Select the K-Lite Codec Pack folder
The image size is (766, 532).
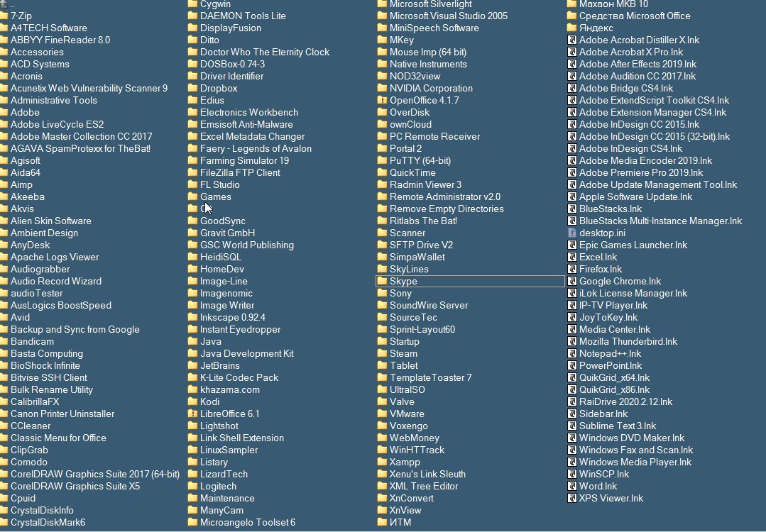pyautogui.click(x=239, y=378)
